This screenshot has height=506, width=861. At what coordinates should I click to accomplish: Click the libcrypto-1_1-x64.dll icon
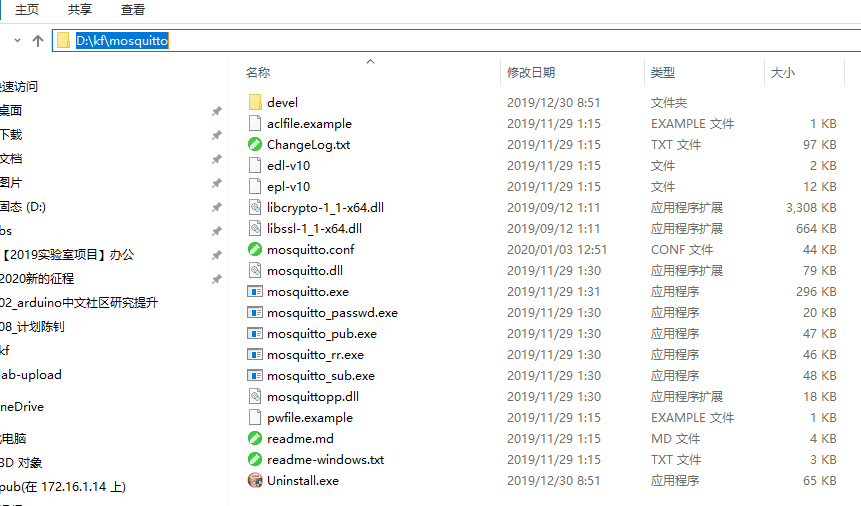255,208
